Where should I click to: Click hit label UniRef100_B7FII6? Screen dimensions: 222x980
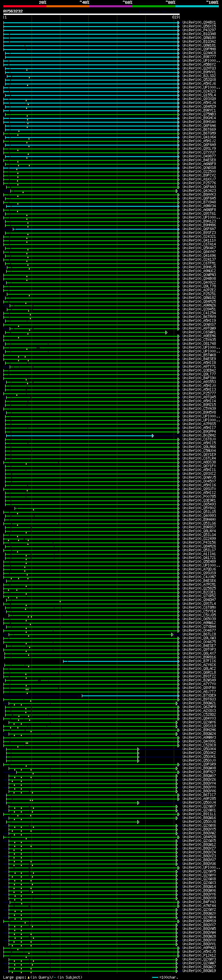tap(199, 662)
